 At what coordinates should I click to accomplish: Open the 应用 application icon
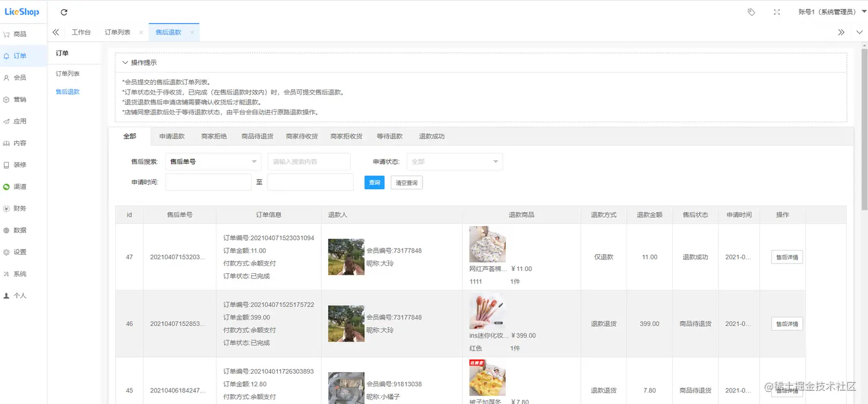(x=6, y=121)
